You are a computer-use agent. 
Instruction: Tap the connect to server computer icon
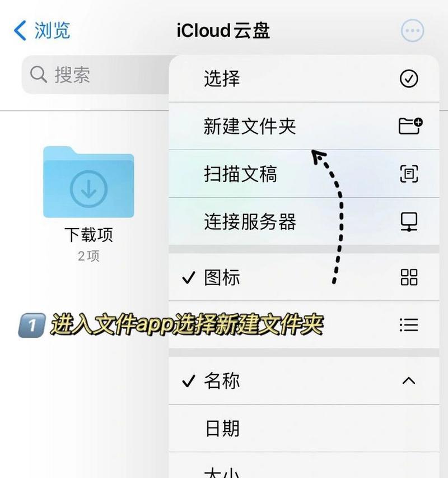(x=409, y=221)
